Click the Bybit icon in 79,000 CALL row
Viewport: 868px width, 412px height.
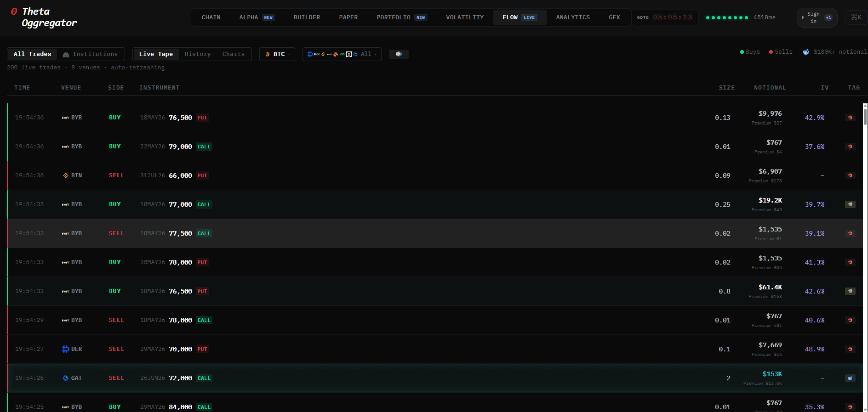point(66,147)
